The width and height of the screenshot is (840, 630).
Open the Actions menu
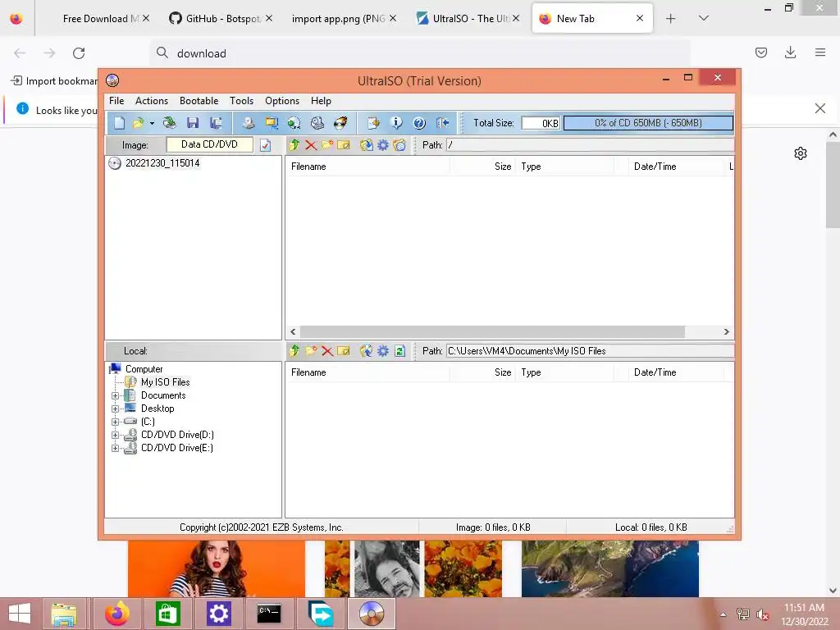tap(152, 101)
